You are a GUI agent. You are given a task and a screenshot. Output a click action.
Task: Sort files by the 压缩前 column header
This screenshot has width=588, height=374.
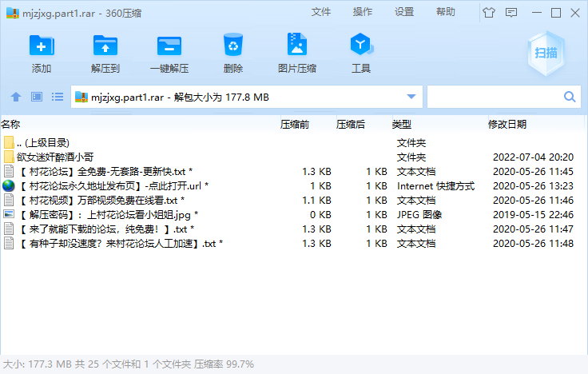pyautogui.click(x=294, y=124)
